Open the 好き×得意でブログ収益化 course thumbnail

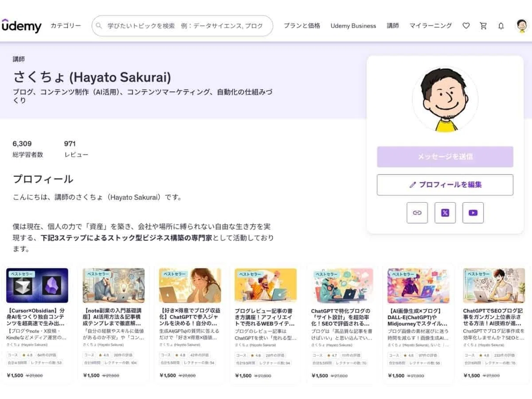(190, 286)
